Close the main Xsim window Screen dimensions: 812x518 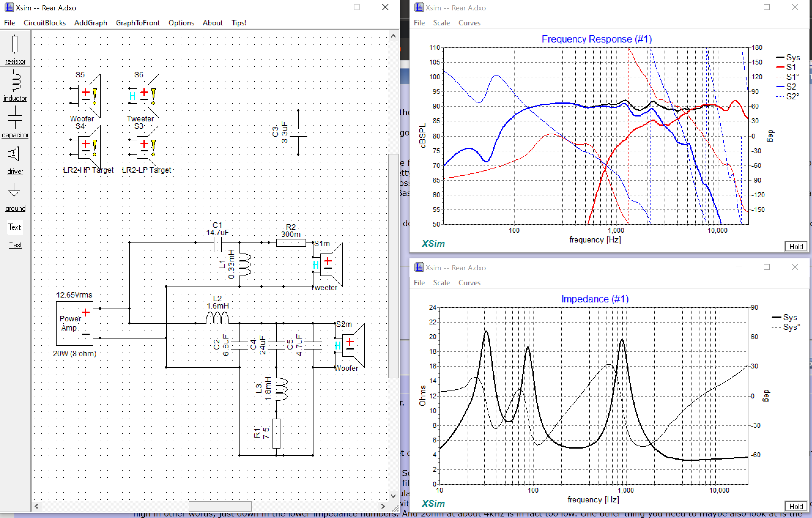385,7
